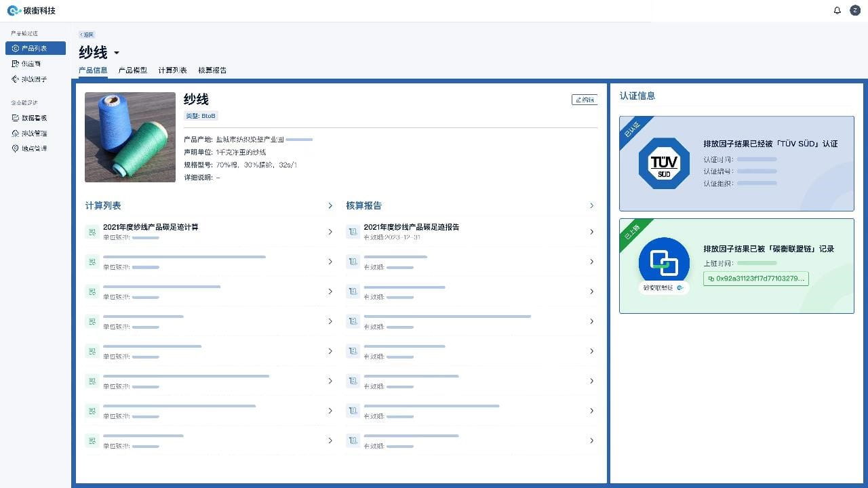Switch to the 核算报告 tab
This screenshot has width=868, height=488.
212,70
